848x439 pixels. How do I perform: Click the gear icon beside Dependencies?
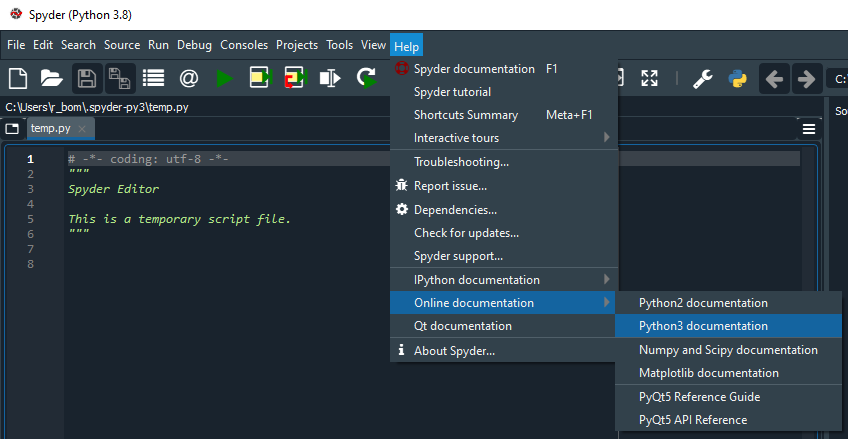click(x=401, y=209)
